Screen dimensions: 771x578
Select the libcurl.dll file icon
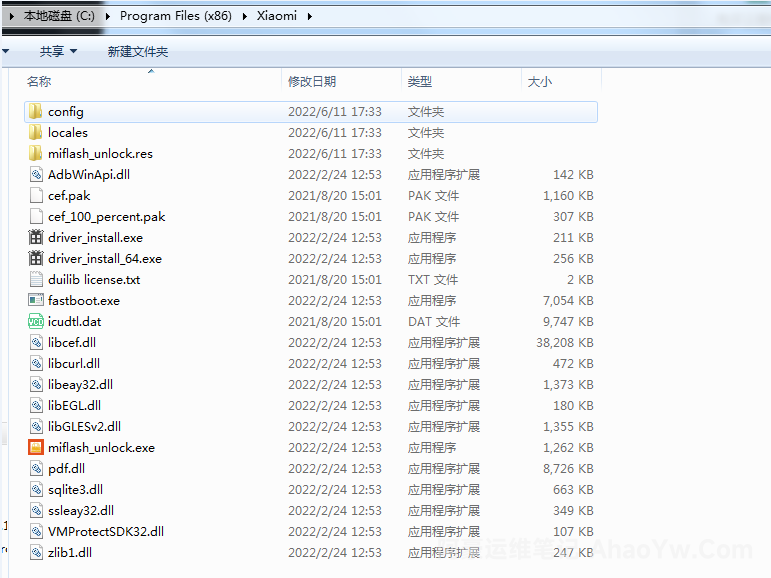coord(36,364)
